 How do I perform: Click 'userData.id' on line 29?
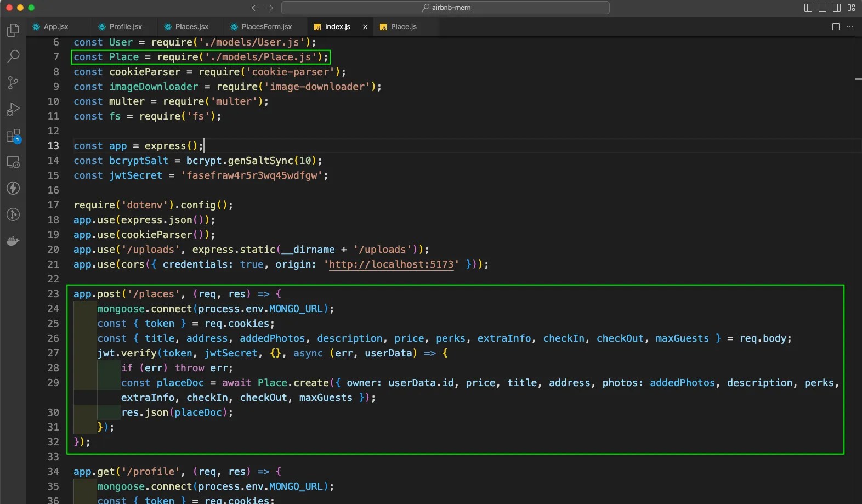coord(421,383)
